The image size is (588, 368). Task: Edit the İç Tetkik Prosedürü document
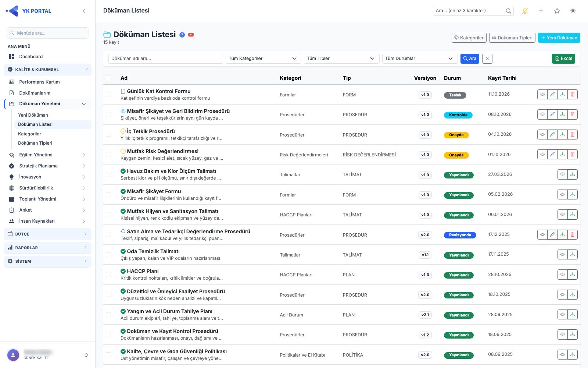pyautogui.click(x=552, y=135)
